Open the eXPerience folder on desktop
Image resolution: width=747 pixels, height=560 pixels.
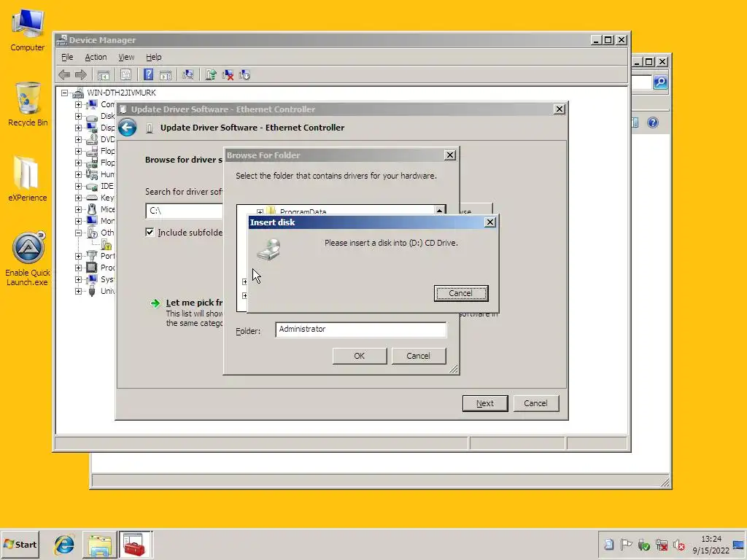click(x=27, y=179)
